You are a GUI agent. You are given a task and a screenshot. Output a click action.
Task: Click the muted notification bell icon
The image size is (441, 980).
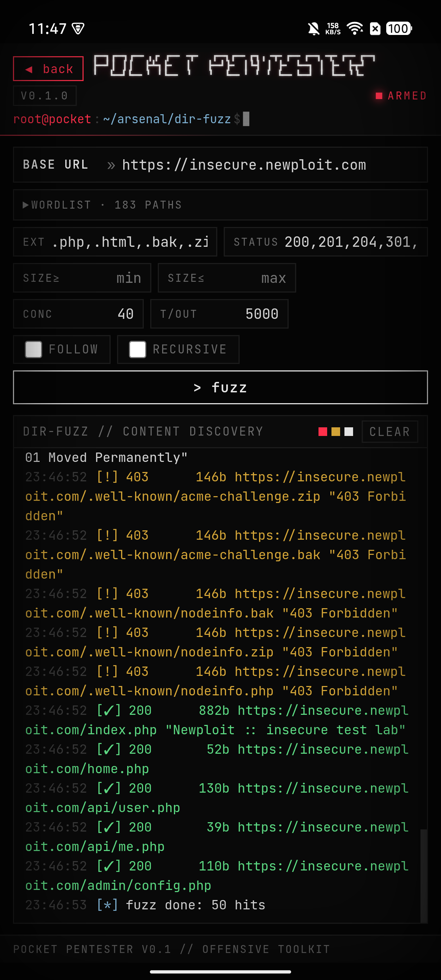[x=313, y=28]
